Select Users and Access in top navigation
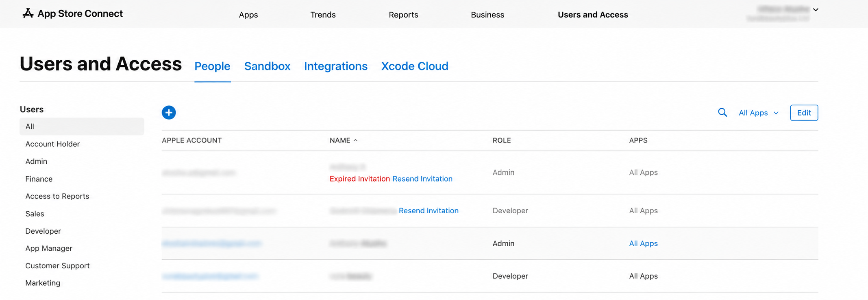868x300 pixels. (x=593, y=15)
